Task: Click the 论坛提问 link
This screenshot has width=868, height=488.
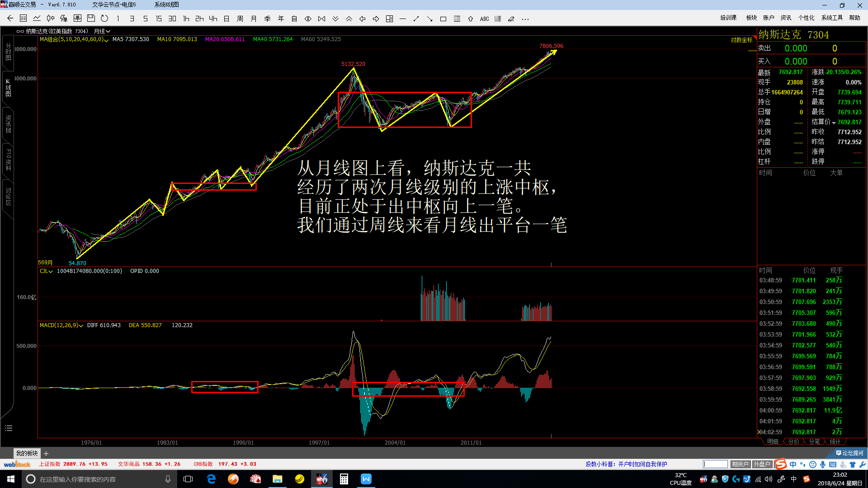Action: 849,453
